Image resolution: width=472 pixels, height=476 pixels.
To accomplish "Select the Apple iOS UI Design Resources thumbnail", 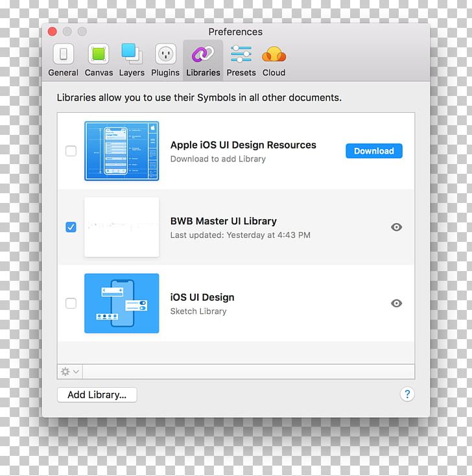I will click(122, 151).
